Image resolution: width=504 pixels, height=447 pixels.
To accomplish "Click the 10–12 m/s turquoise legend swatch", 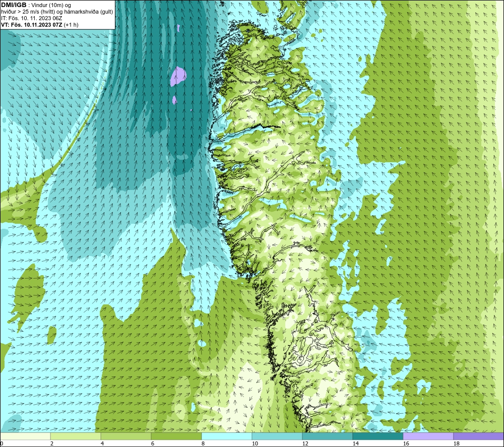I will [277, 436].
